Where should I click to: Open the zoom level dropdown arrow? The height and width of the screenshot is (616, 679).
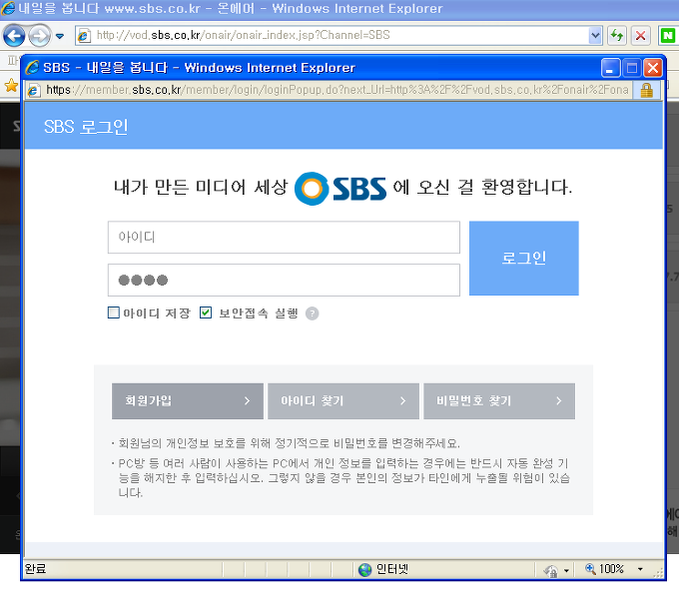coord(640,569)
